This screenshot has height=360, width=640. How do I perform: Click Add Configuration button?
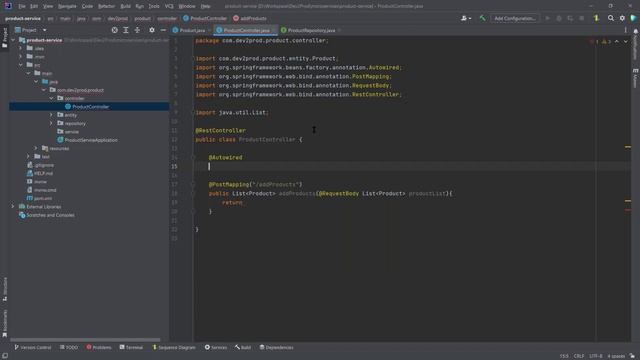coord(515,18)
